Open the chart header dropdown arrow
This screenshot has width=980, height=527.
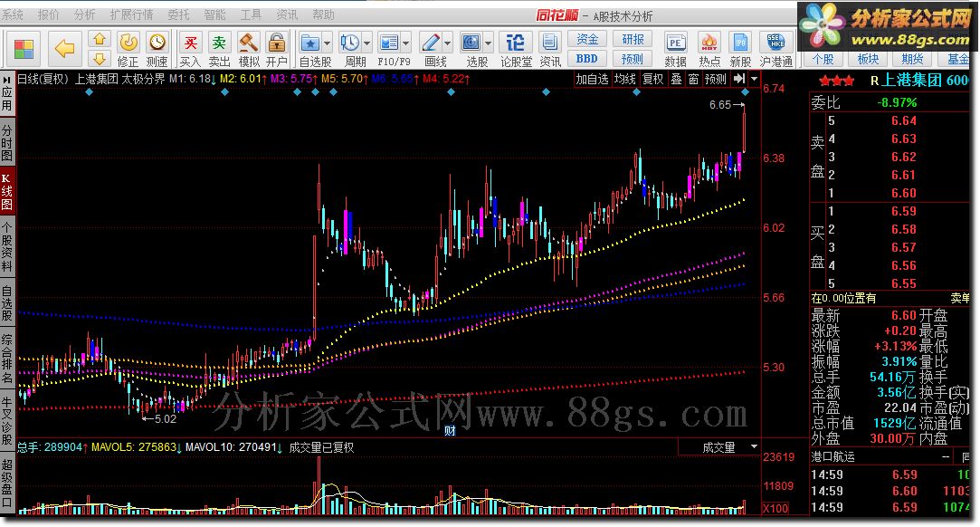coord(754,79)
